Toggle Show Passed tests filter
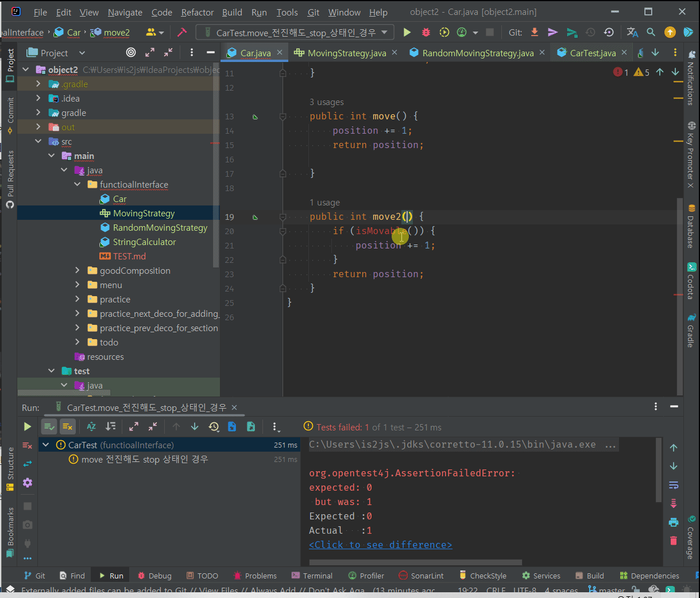Image resolution: width=700 pixels, height=598 pixels. 49,426
